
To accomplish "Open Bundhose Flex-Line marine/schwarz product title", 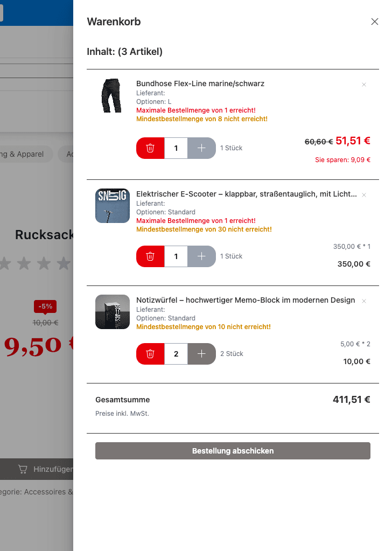I will point(200,83).
